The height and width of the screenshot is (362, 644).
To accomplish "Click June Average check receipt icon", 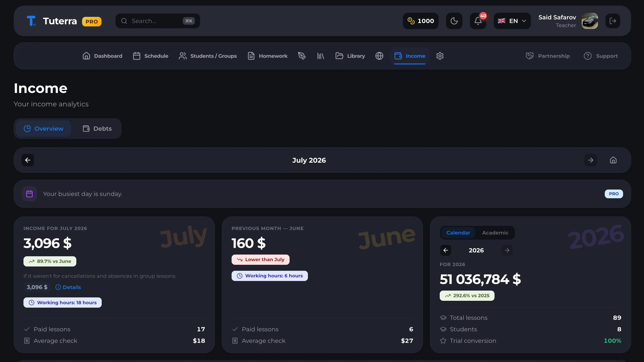I will click(235, 341).
